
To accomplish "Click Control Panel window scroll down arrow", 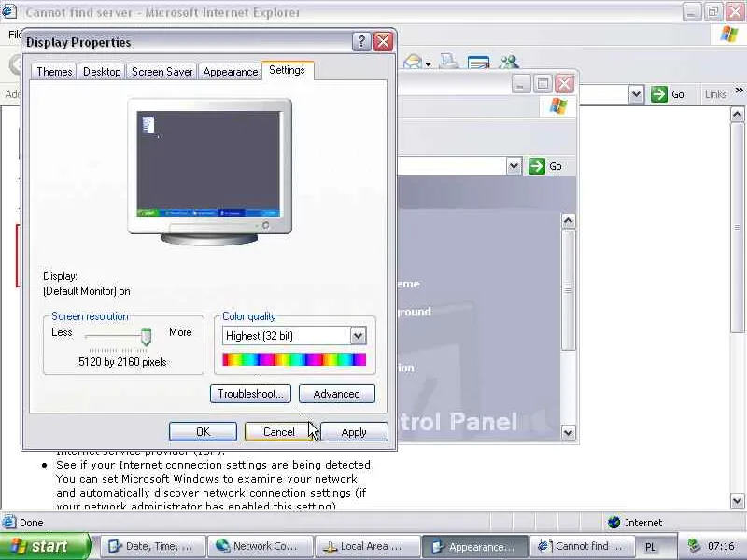I will [x=568, y=432].
